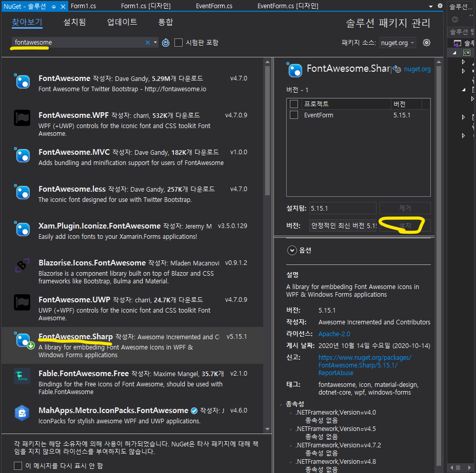
Task: Click the globe icon beside nuget.org link
Action: click(x=397, y=69)
